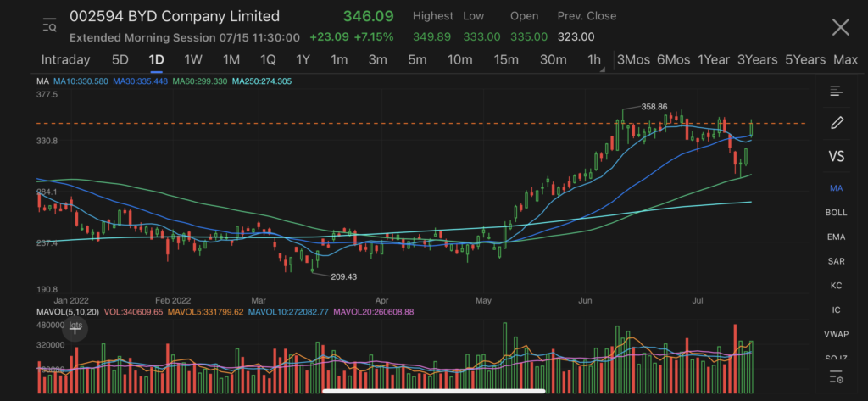Set range to 6Mos

673,60
